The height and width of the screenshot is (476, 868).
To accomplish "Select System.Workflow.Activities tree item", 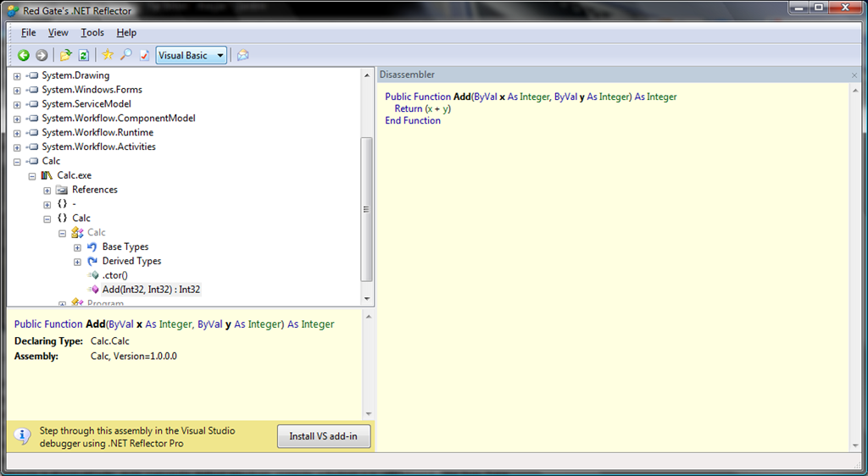I will [98, 147].
